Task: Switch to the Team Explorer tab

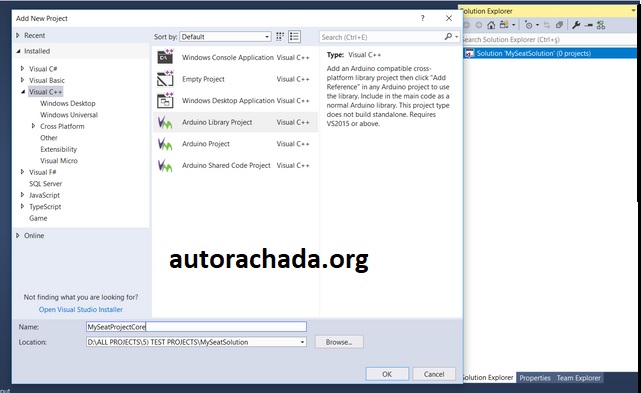Action: [x=578, y=378]
